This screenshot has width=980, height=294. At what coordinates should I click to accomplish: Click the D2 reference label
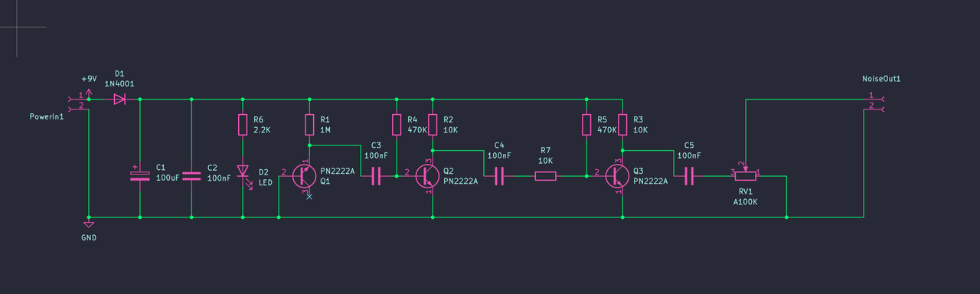[x=263, y=171]
